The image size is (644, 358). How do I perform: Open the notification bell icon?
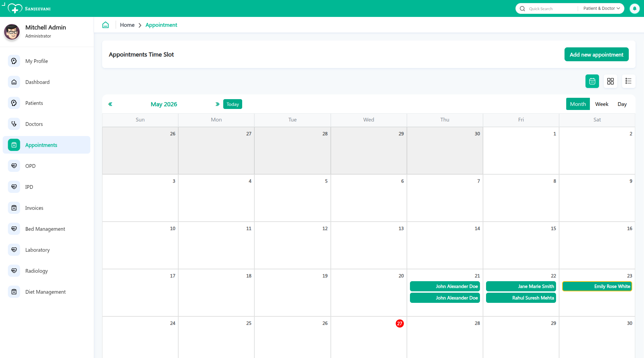pyautogui.click(x=635, y=8)
